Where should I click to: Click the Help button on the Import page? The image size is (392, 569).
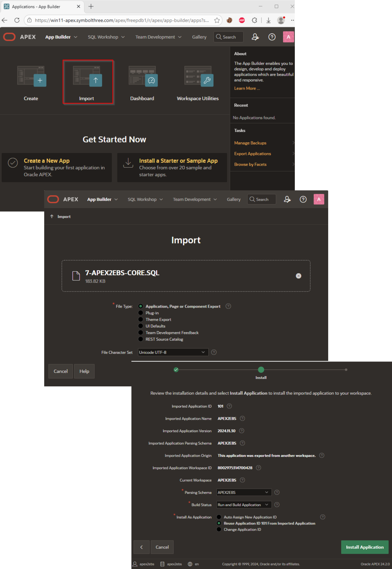tap(84, 371)
